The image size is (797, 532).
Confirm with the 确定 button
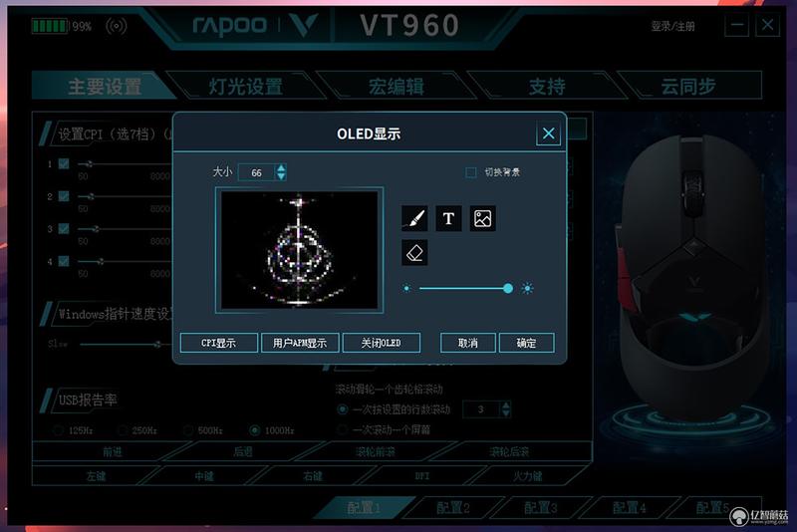click(x=527, y=343)
